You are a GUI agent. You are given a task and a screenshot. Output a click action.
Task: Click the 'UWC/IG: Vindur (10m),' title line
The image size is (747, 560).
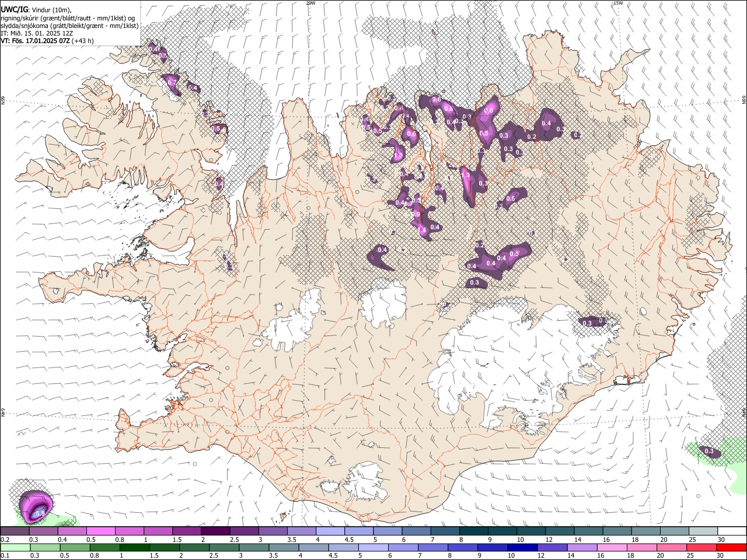tap(36, 10)
